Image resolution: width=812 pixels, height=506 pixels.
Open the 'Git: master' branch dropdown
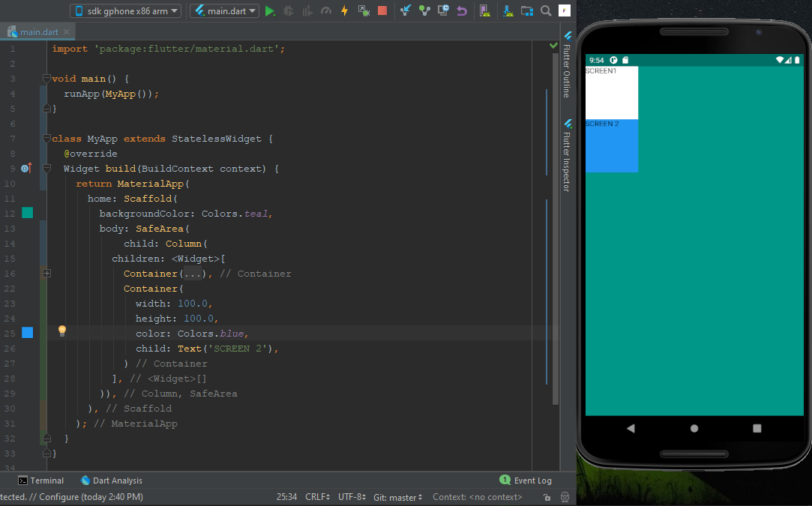[397, 496]
